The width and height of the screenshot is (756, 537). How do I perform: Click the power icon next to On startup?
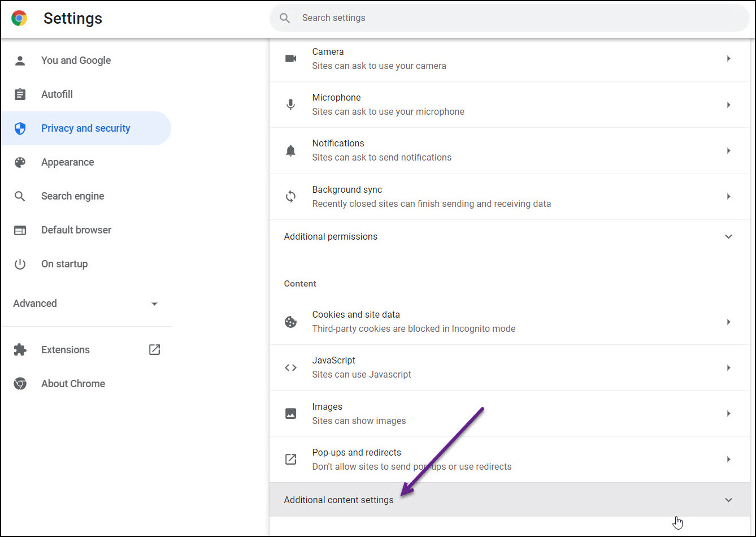(20, 264)
